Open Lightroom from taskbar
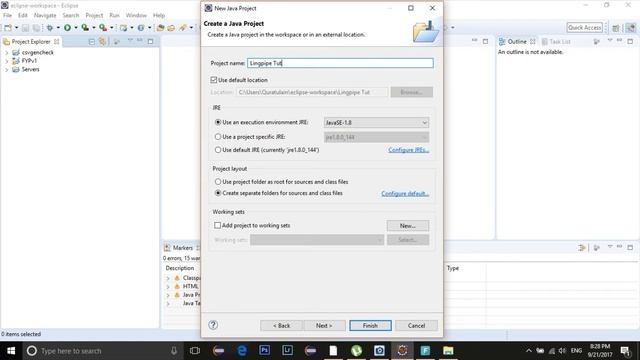The width and height of the screenshot is (640, 360). [x=287, y=351]
